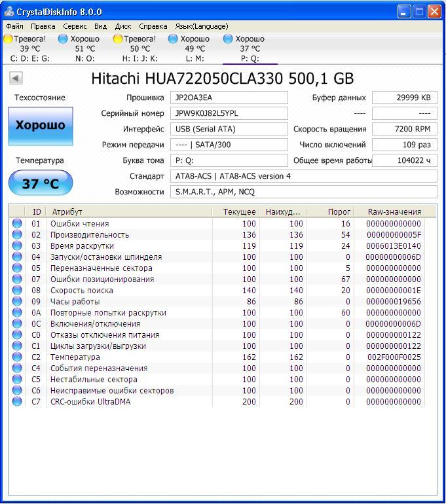446x504 pixels.
Task: Open the Сервис menu
Action: [75, 26]
